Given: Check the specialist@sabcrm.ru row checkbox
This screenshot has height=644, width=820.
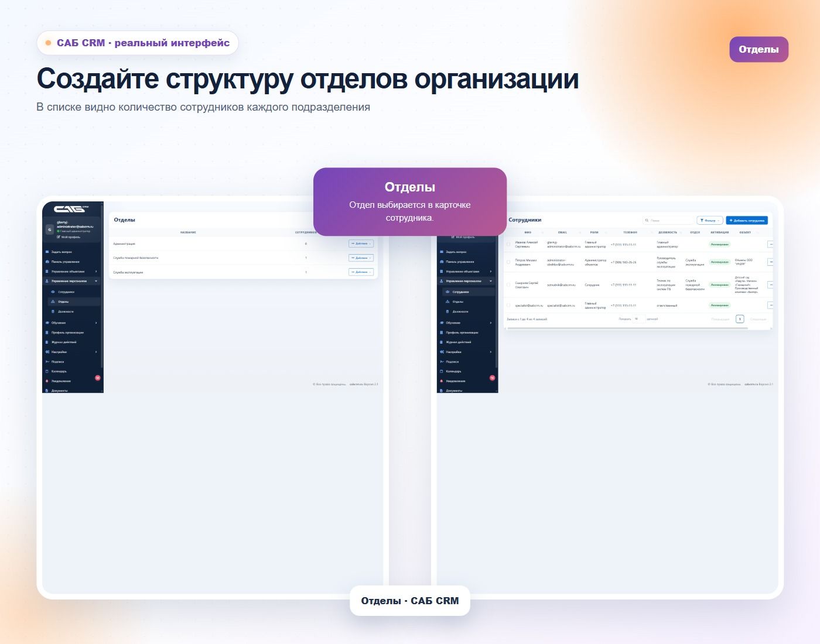Looking at the screenshot, I should click(x=508, y=305).
